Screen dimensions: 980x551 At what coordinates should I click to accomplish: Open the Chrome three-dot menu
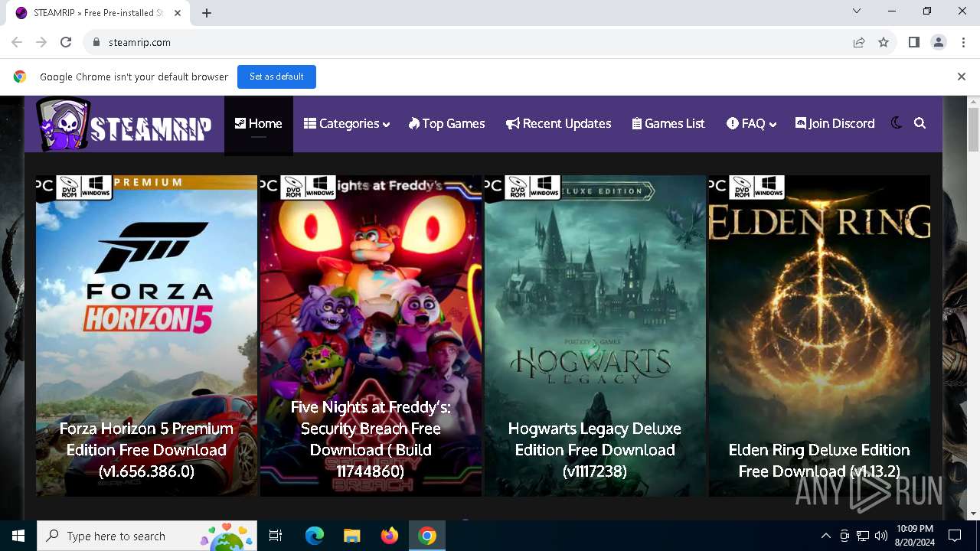[963, 42]
